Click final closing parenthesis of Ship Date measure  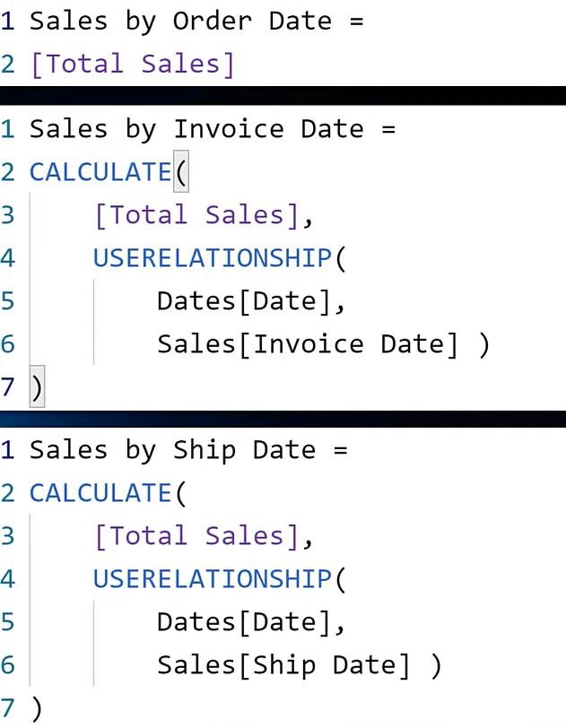point(37,708)
